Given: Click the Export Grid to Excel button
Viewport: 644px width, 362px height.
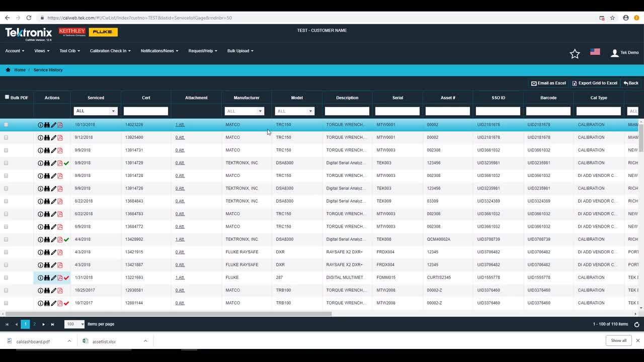Looking at the screenshot, I should (594, 83).
